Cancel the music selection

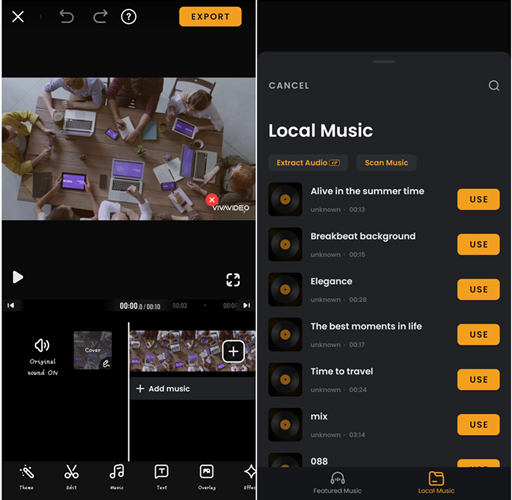pos(289,86)
